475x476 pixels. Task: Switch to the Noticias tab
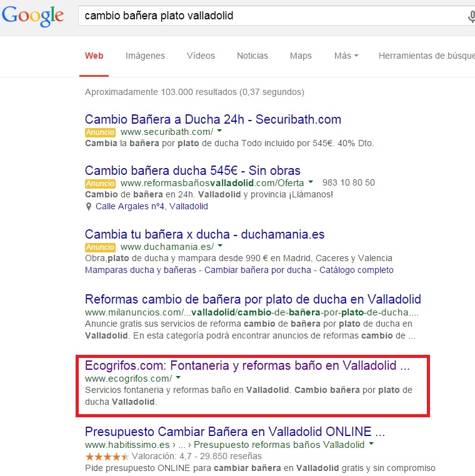(252, 56)
